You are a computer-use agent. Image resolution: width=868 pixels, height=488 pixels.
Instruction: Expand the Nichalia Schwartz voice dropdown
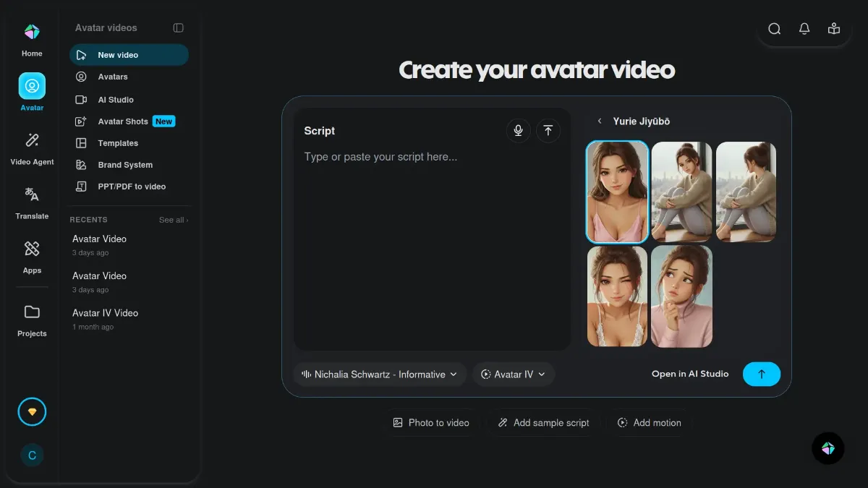(380, 374)
